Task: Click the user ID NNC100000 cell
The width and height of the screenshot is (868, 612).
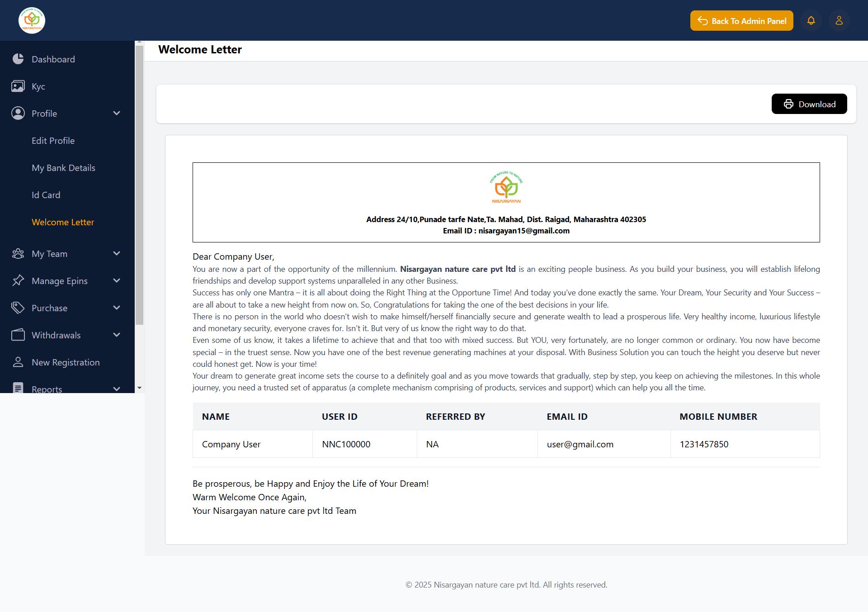Action: (365, 444)
